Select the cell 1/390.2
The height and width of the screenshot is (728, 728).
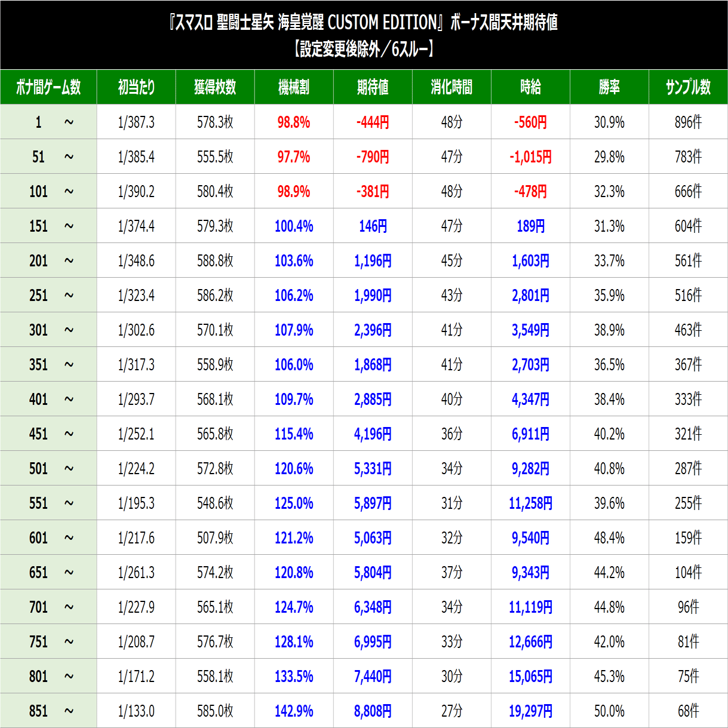136,192
